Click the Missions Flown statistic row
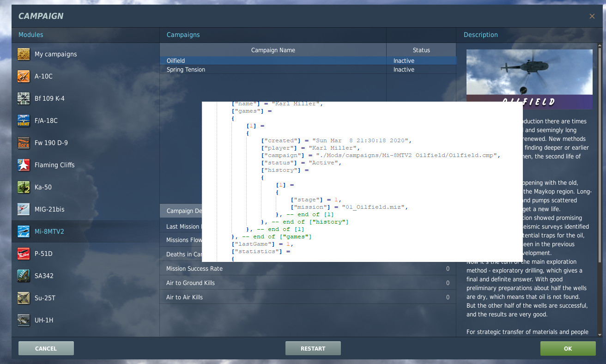Screen dimensions: 606x364 (x=181, y=240)
